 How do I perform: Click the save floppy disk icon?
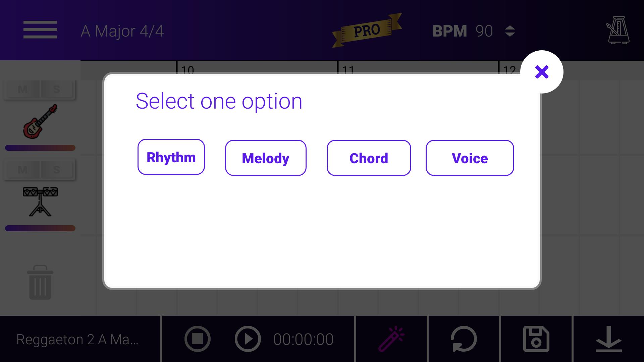[x=536, y=339]
